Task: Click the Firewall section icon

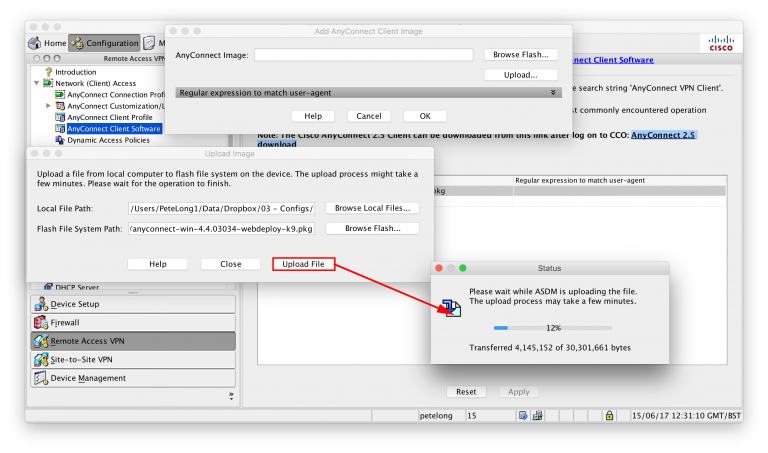Action: 41,322
